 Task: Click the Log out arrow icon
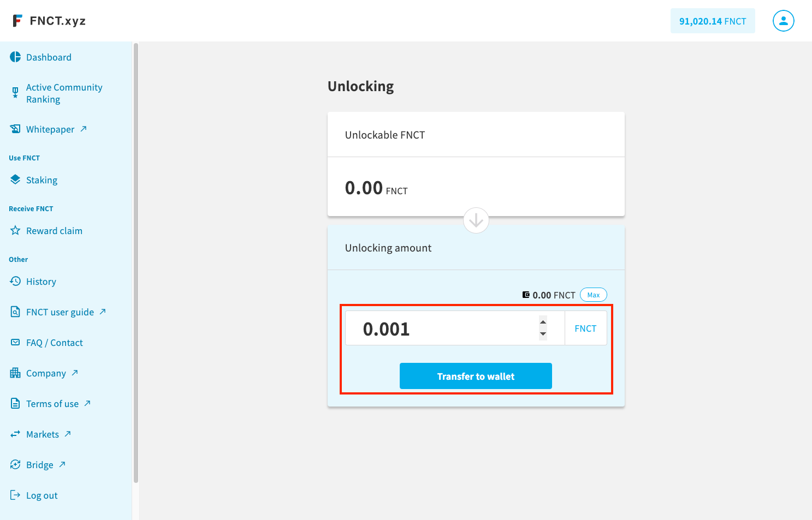(x=15, y=495)
